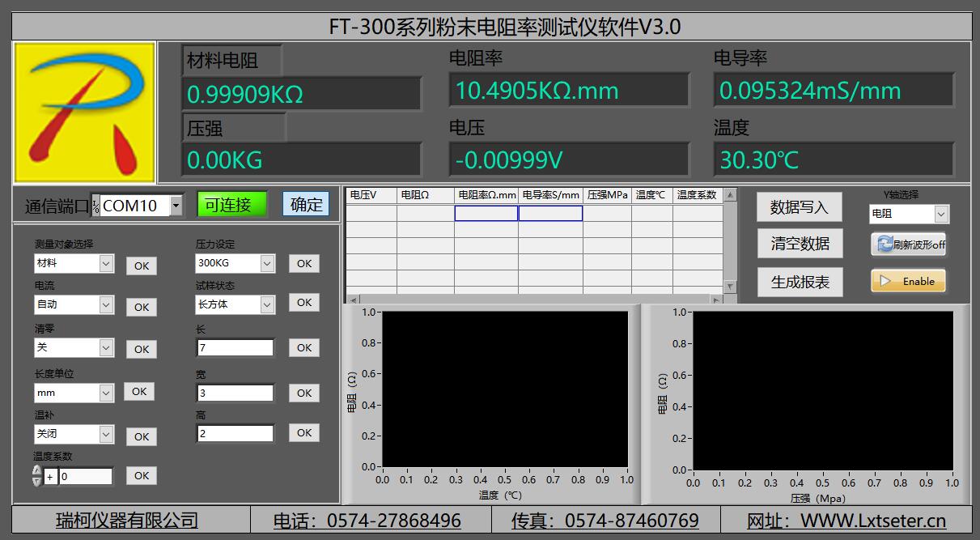Open the Y轴选择 dropdown showing 电阻

coord(940,214)
